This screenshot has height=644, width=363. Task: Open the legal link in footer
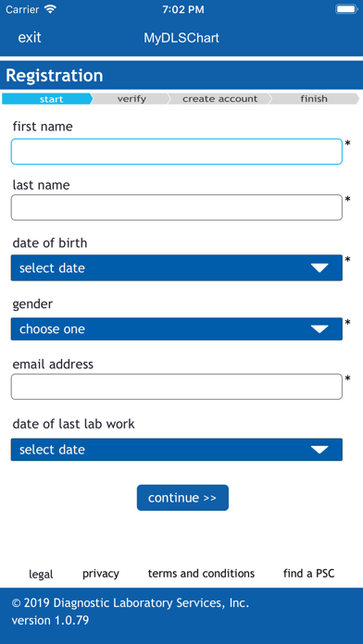[41, 575]
